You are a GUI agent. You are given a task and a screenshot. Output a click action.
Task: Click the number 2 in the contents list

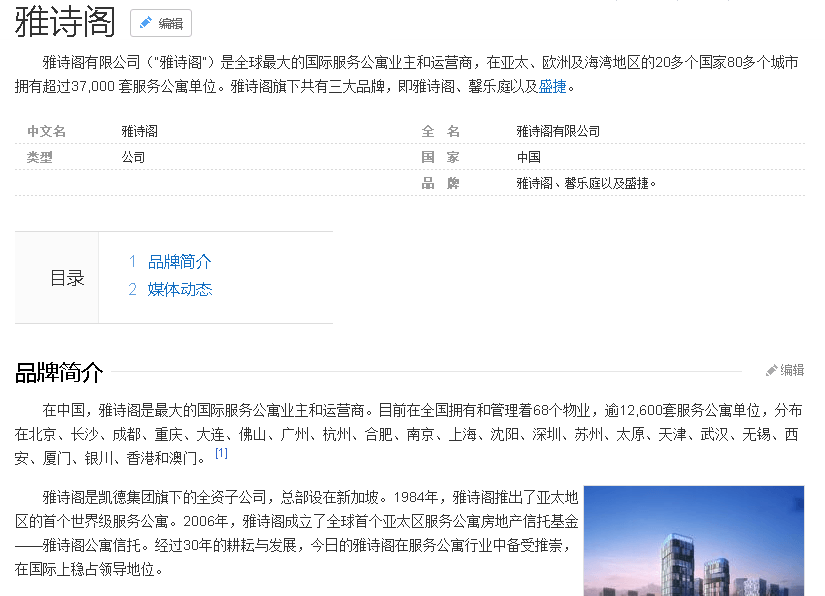coord(133,289)
